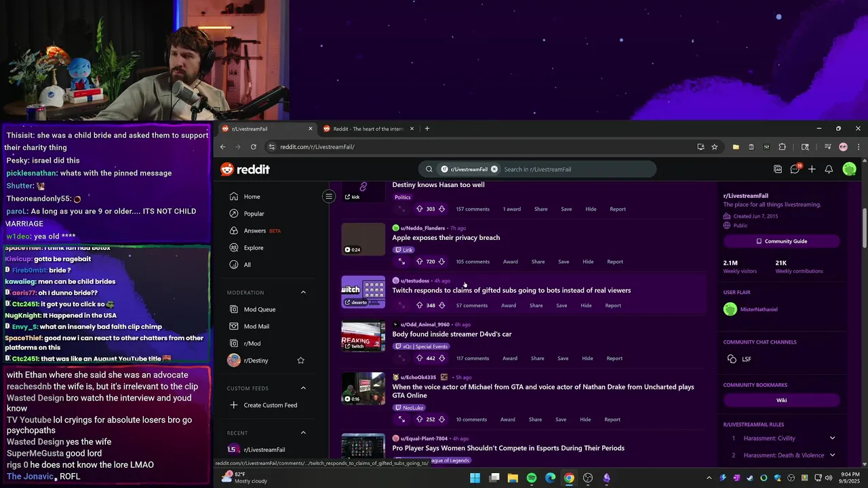Open Reddit user avatar menu
This screenshot has width=868, height=488.
(849, 169)
